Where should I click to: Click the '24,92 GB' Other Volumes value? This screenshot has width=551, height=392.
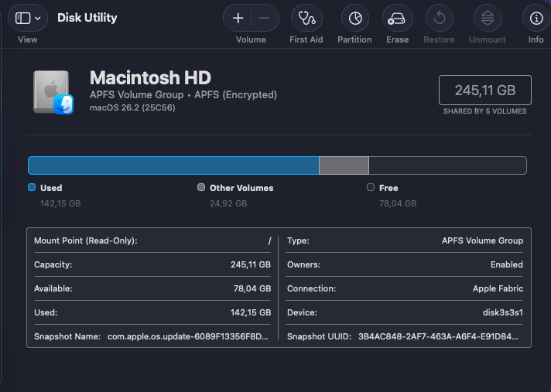point(228,203)
